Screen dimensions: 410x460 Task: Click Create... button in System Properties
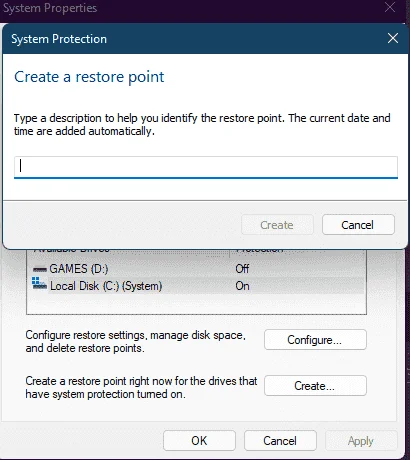click(315, 386)
